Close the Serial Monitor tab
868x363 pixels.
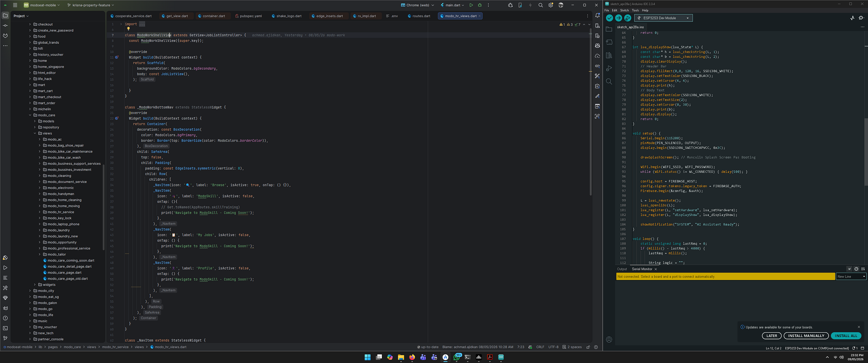pos(655,269)
